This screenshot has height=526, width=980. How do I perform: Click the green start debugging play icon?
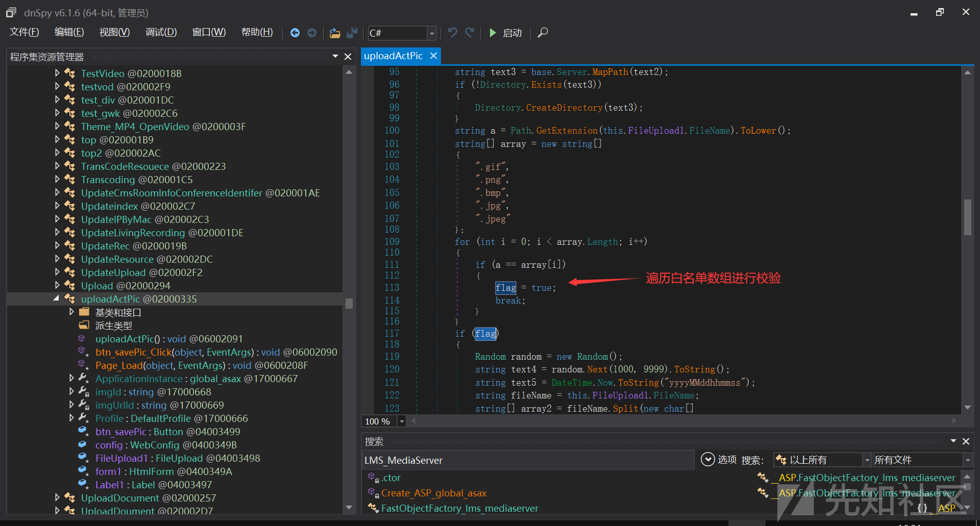pyautogui.click(x=493, y=33)
